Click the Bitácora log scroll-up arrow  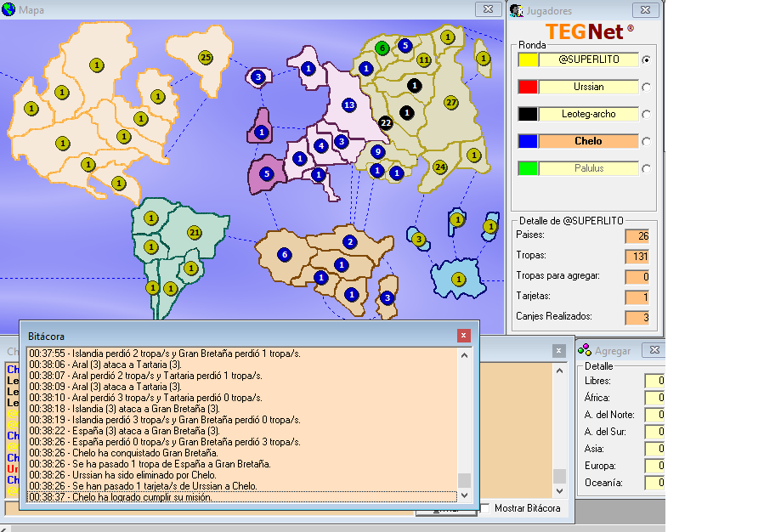[x=464, y=354]
